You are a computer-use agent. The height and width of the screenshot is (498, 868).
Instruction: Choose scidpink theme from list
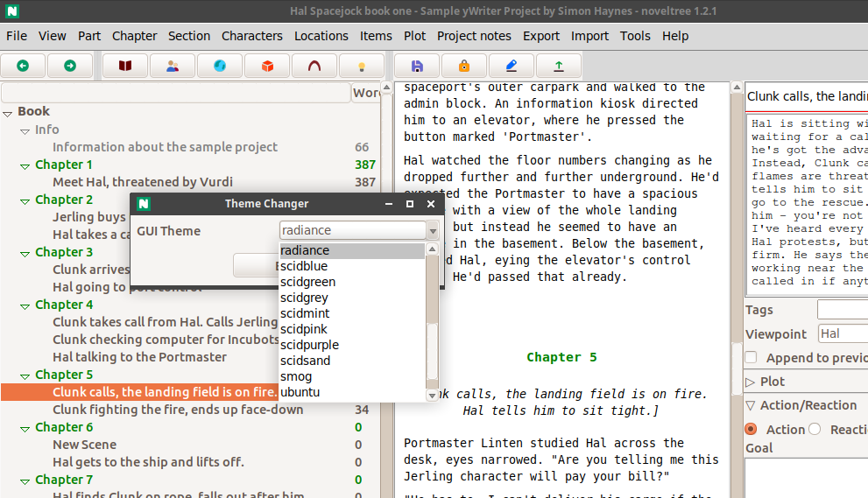point(352,329)
